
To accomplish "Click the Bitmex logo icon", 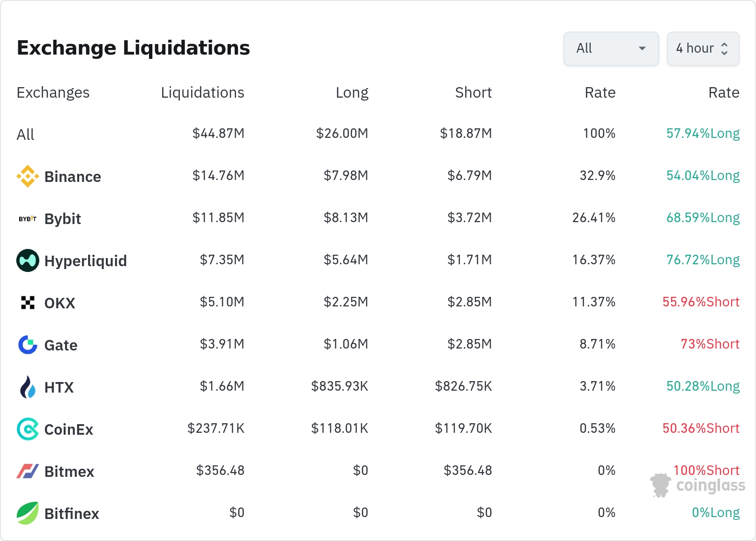I will pyautogui.click(x=27, y=471).
